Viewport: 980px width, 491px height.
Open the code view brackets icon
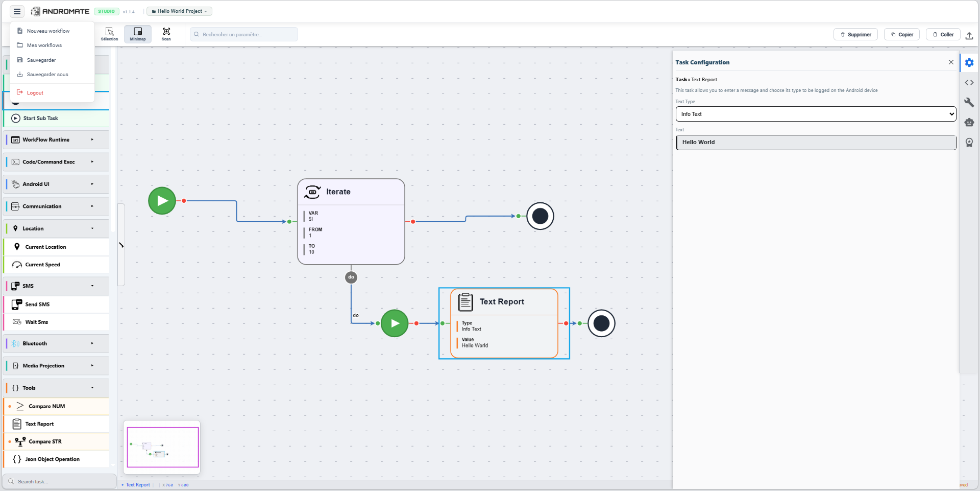(969, 83)
